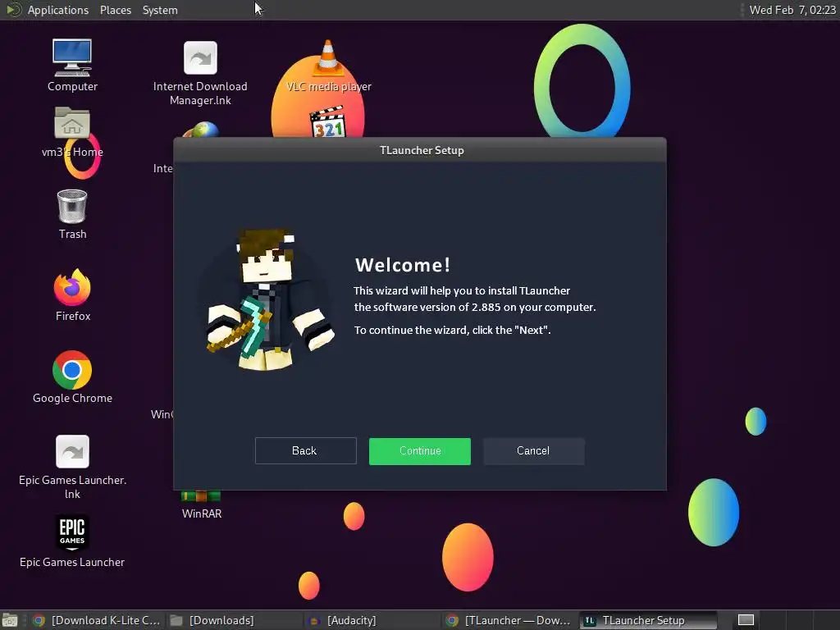Select the WinRAR desktop icon

pos(202,506)
